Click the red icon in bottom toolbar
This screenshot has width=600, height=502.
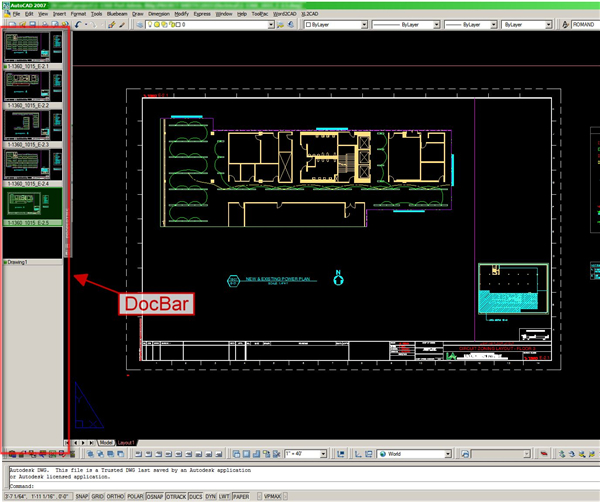[x=544, y=454]
